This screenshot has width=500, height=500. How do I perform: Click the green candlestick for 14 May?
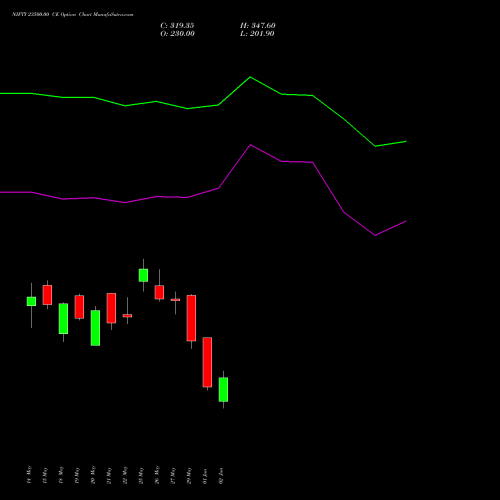click(x=31, y=301)
